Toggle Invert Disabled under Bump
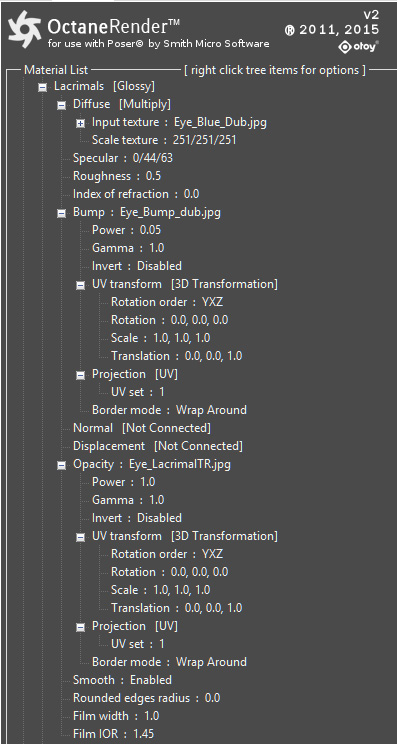Screen dimensions: 397x744 point(137,266)
